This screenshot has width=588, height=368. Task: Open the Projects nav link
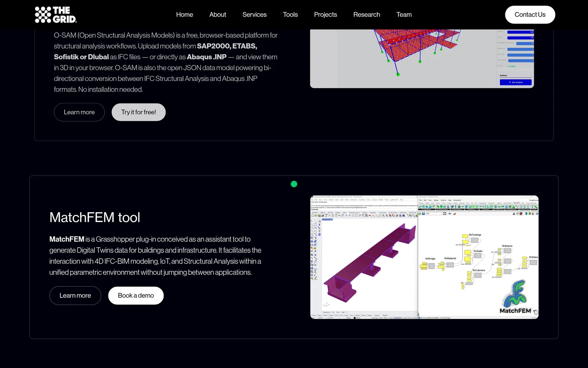point(325,15)
